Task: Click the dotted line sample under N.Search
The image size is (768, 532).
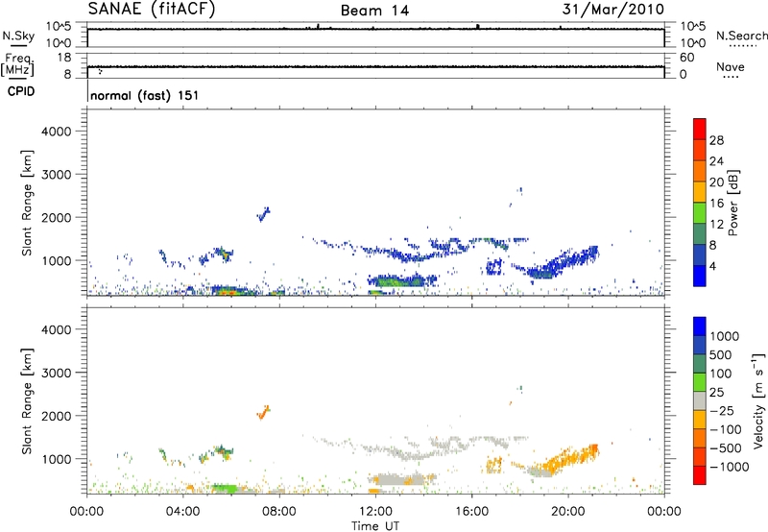Action: point(743,46)
